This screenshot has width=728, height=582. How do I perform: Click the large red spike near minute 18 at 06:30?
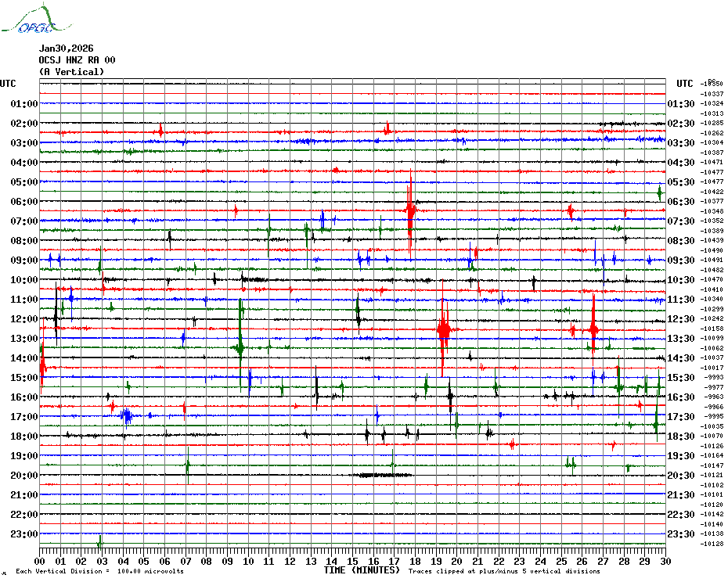[410, 211]
